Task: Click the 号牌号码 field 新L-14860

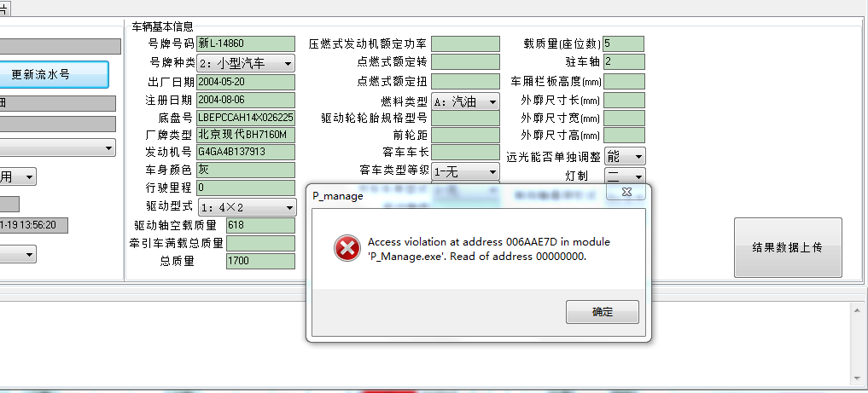Action: point(246,44)
